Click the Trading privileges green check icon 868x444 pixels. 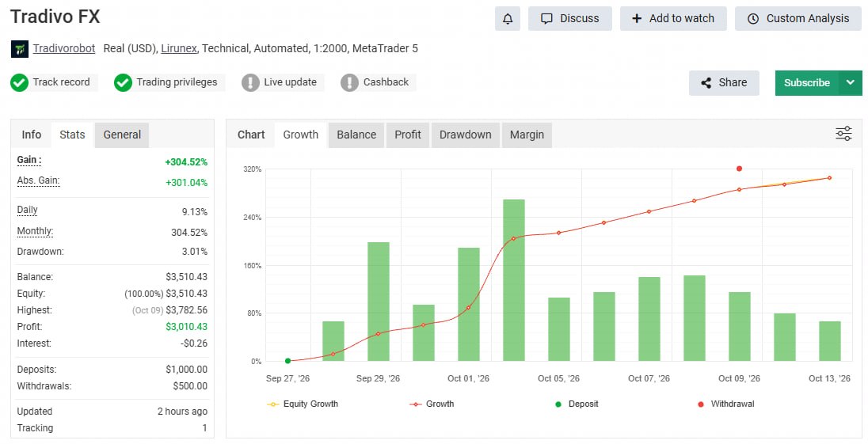tap(123, 83)
